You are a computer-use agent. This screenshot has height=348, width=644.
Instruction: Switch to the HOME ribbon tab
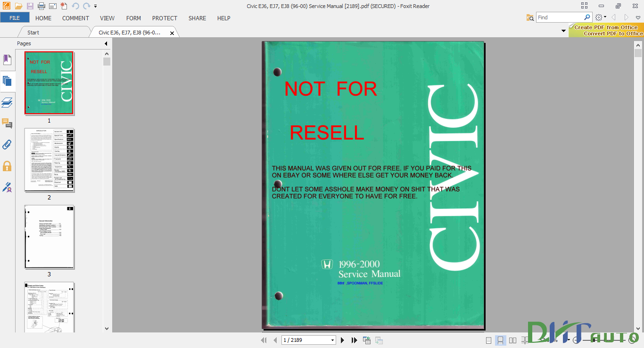tap(43, 18)
